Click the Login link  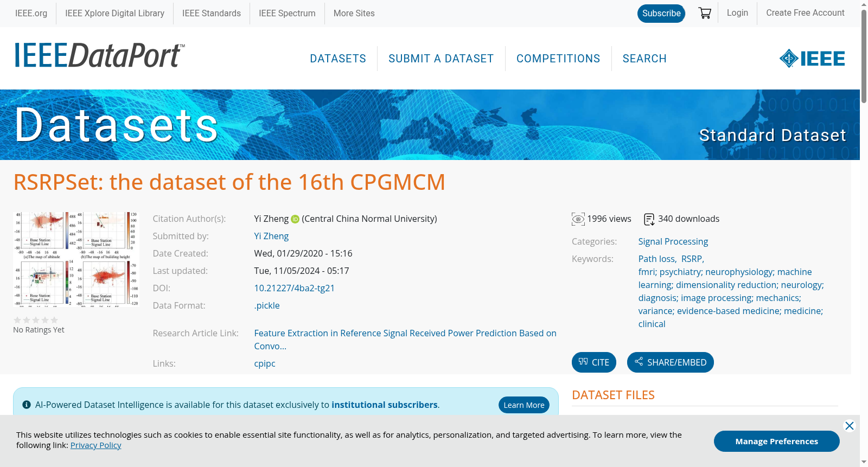pyautogui.click(x=737, y=13)
